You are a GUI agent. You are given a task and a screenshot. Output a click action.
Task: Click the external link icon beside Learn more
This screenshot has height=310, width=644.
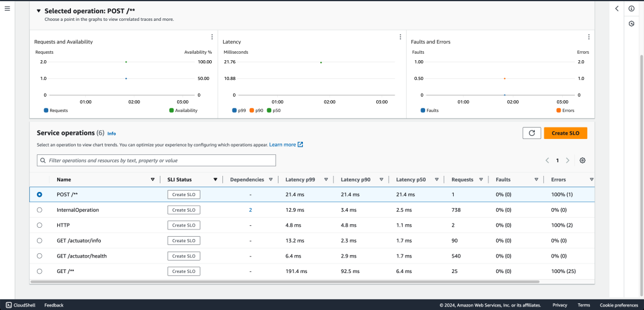[300, 144]
